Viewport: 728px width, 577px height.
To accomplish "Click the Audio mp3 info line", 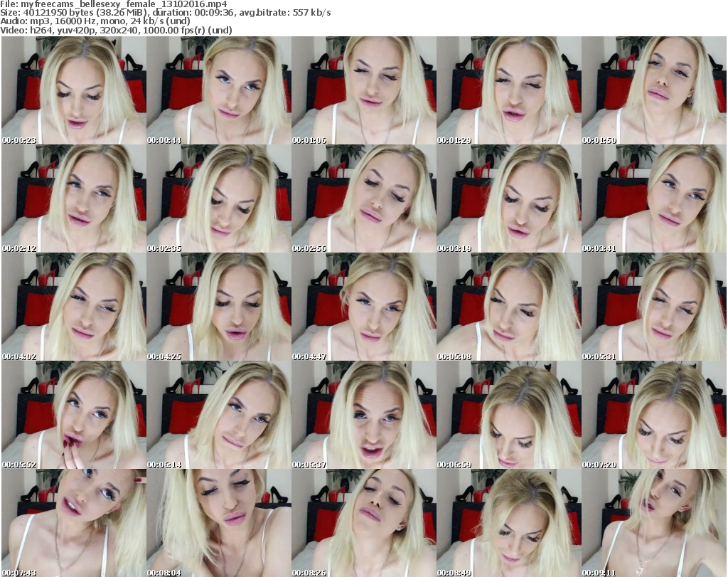I will click(x=95, y=21).
